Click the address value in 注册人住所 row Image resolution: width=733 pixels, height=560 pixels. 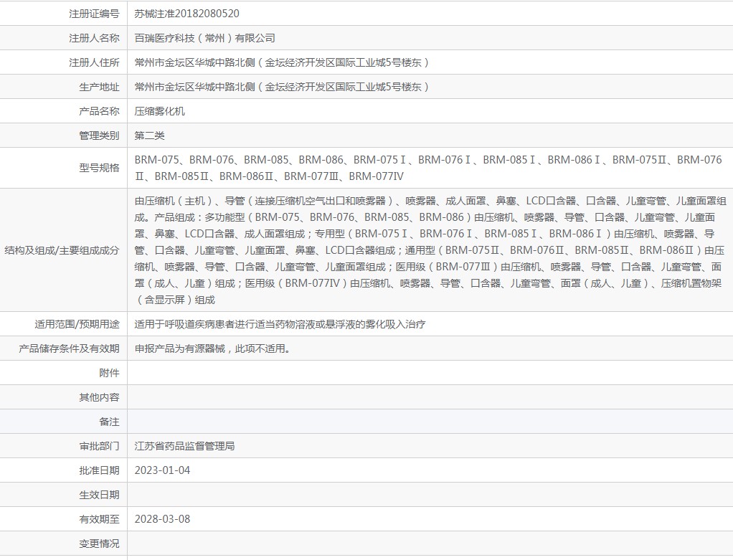click(281, 62)
